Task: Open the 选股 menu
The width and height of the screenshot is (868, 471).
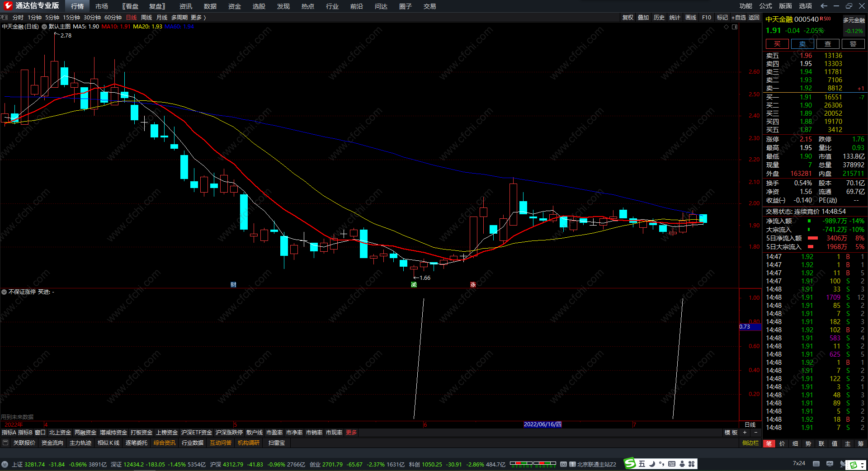Action: 259,6
